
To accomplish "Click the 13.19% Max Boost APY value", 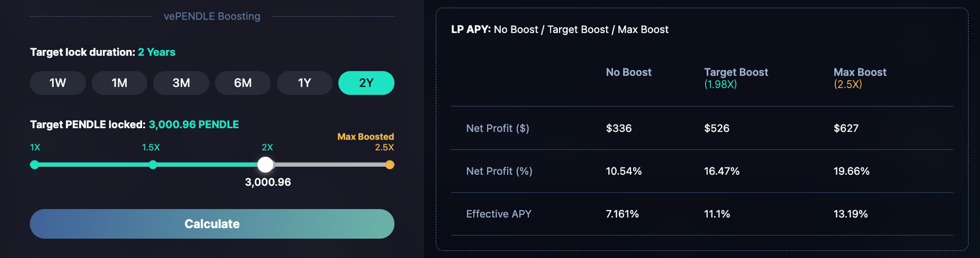I will 851,214.
